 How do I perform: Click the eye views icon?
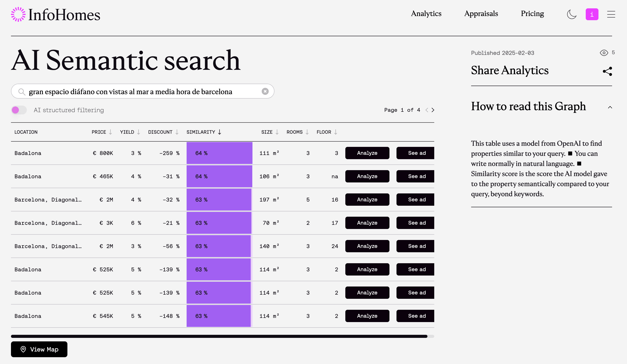[x=604, y=53]
